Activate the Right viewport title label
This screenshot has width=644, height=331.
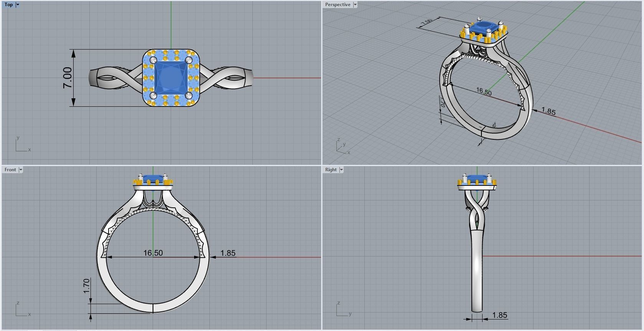tap(331, 170)
